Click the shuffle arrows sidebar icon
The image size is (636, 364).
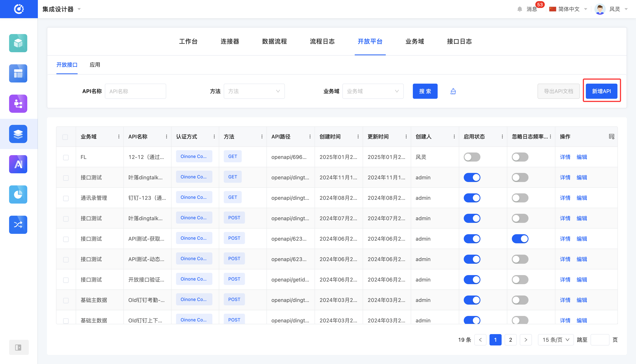pos(18,225)
